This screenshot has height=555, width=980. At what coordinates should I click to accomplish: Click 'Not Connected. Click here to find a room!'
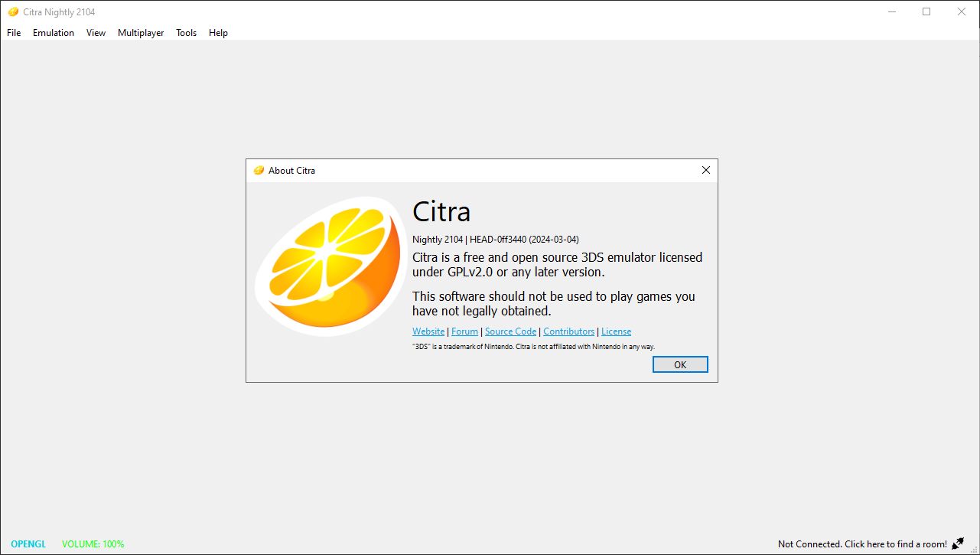[x=862, y=544]
